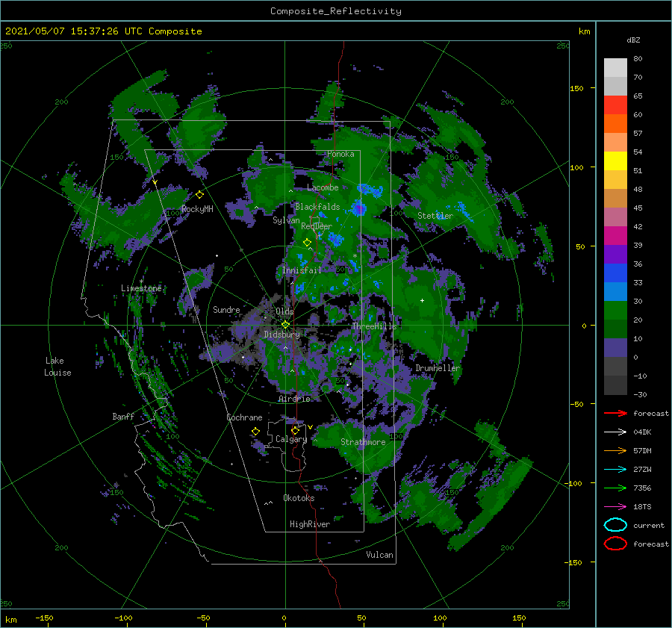672x628 pixels.
Task: Click the Ponoka city label
Action: tap(340, 154)
